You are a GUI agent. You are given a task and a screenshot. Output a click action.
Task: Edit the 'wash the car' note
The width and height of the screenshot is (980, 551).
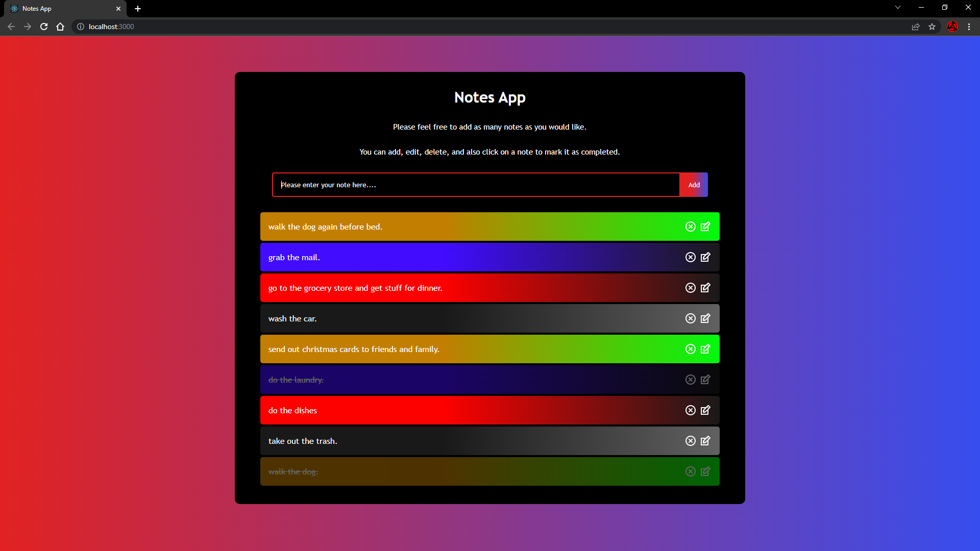coord(705,318)
